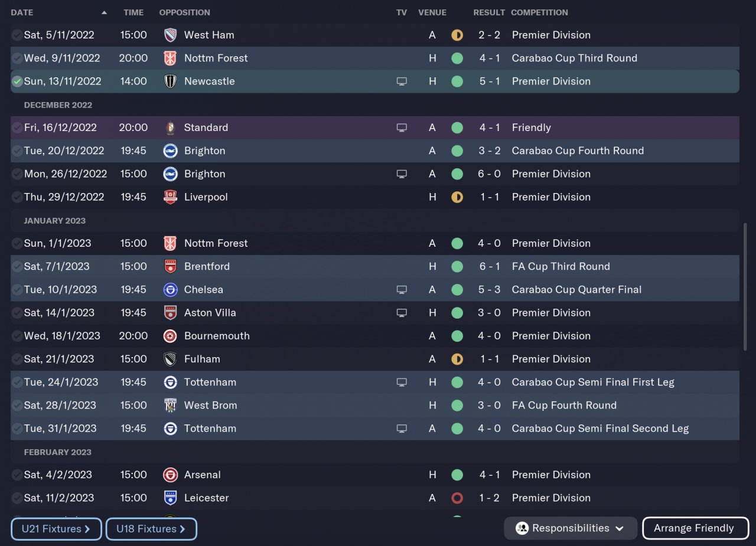Click the Arrange Friendly button
Viewport: 756px width, 546px height.
(695, 528)
